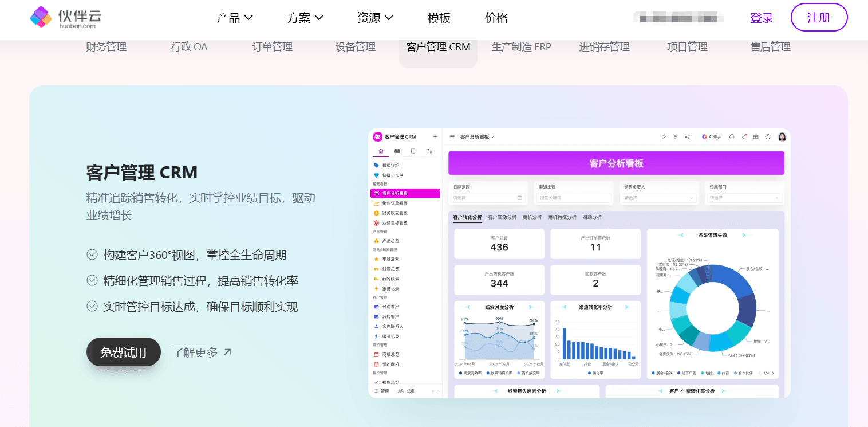Click the 渠道来源 search input

574,198
